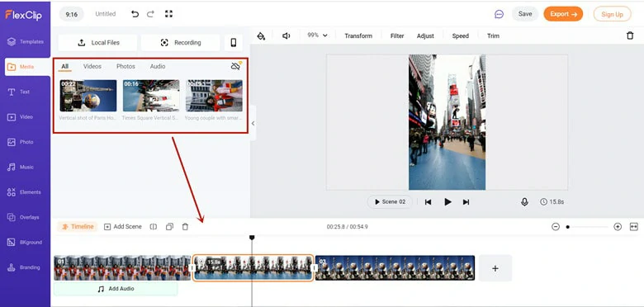The width and height of the screenshot is (644, 307).
Task: Skip to next scene
Action: [x=466, y=202]
